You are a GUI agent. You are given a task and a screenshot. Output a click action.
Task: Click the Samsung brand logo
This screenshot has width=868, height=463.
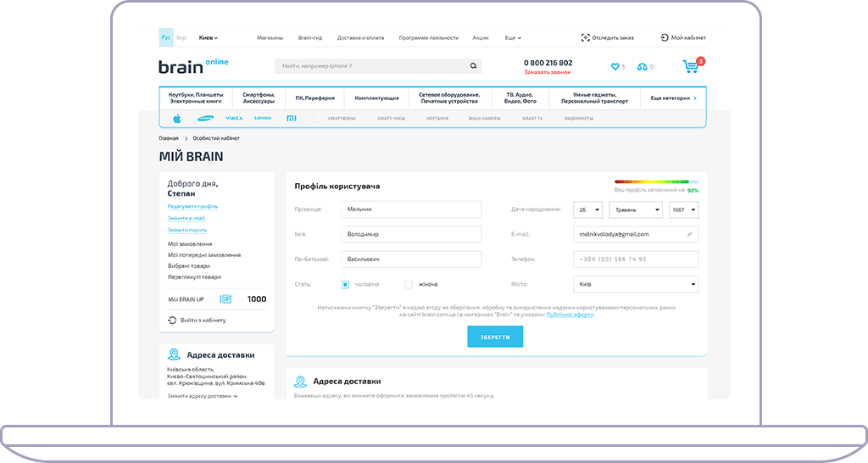coord(205,119)
